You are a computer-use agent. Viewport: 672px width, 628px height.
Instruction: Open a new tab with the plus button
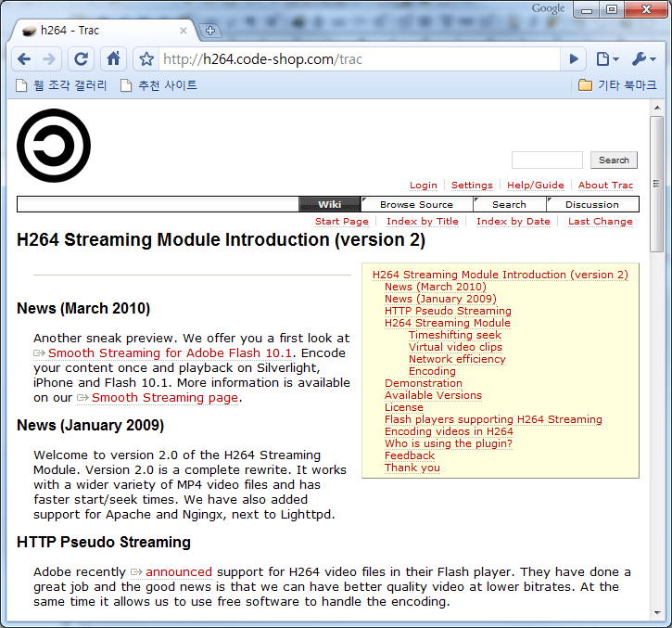210,31
